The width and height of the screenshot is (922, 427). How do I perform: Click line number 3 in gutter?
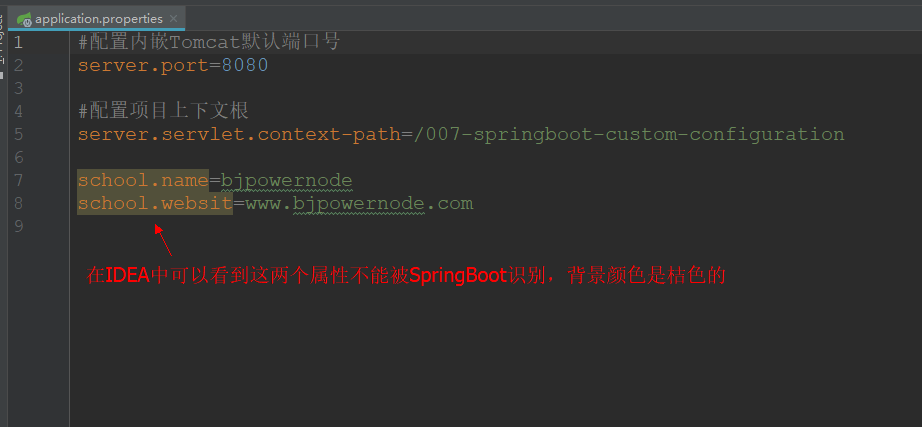point(18,88)
